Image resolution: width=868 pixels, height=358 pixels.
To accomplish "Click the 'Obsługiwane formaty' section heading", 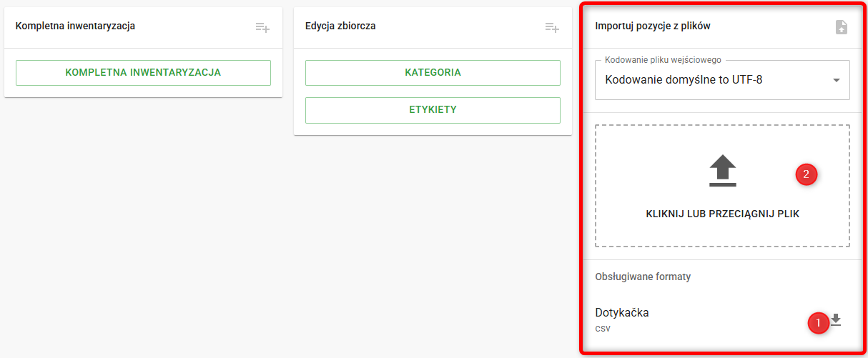I will click(x=643, y=277).
